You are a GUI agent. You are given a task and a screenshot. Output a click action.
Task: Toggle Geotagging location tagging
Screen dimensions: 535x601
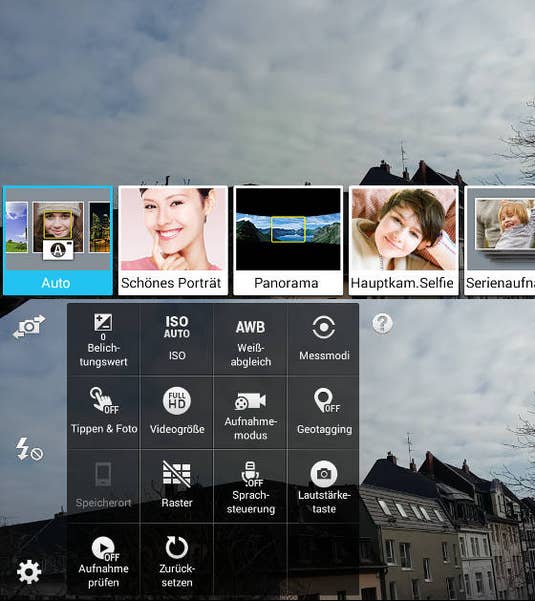pyautogui.click(x=324, y=413)
